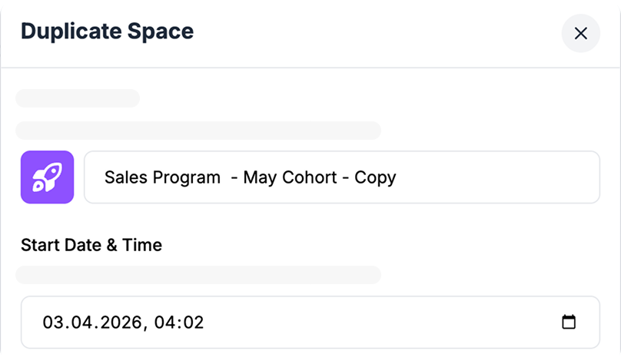
Task: Select the minutes value in time 04:02
Action: (x=193, y=322)
